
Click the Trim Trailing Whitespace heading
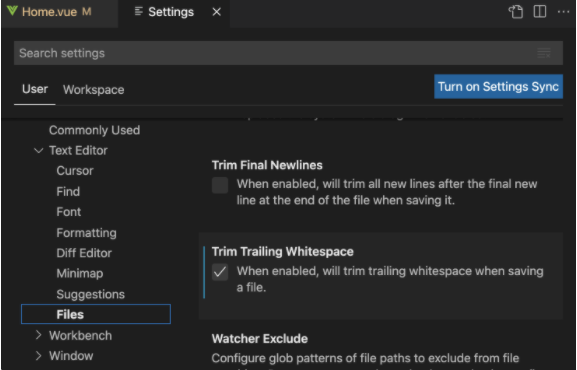coord(283,252)
